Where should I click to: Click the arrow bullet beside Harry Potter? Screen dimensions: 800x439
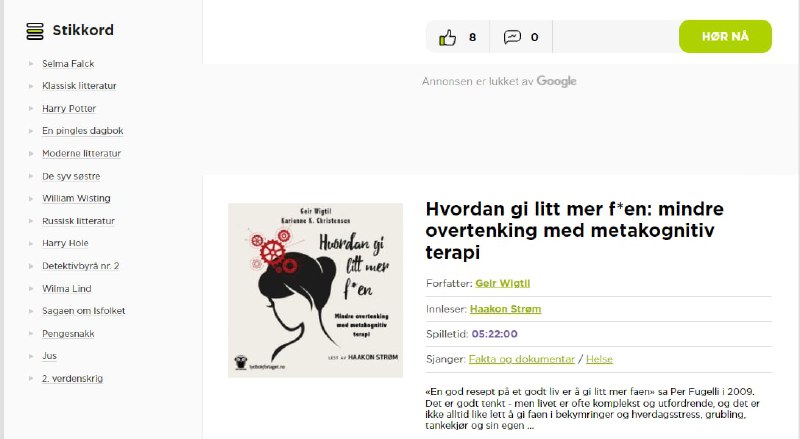point(31,109)
